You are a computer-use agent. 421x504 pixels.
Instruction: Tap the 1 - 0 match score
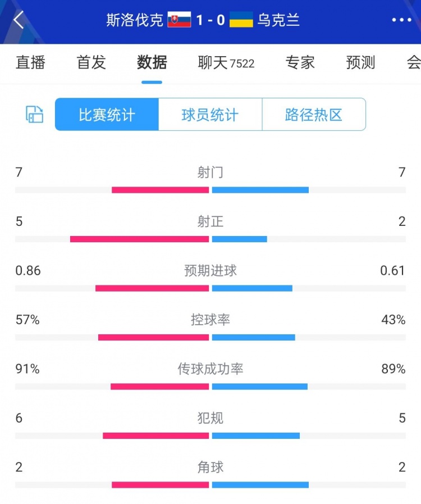pos(210,20)
